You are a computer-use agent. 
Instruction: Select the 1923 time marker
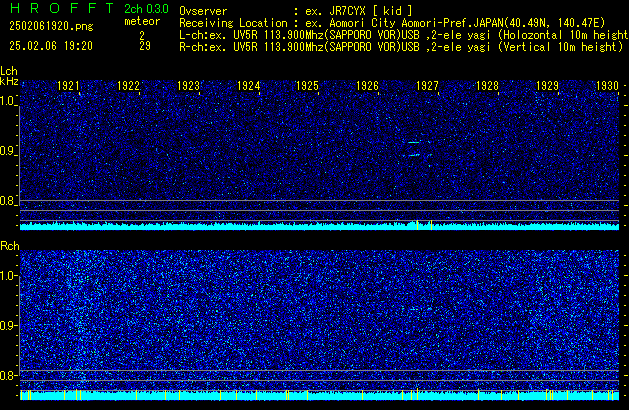tap(188, 86)
